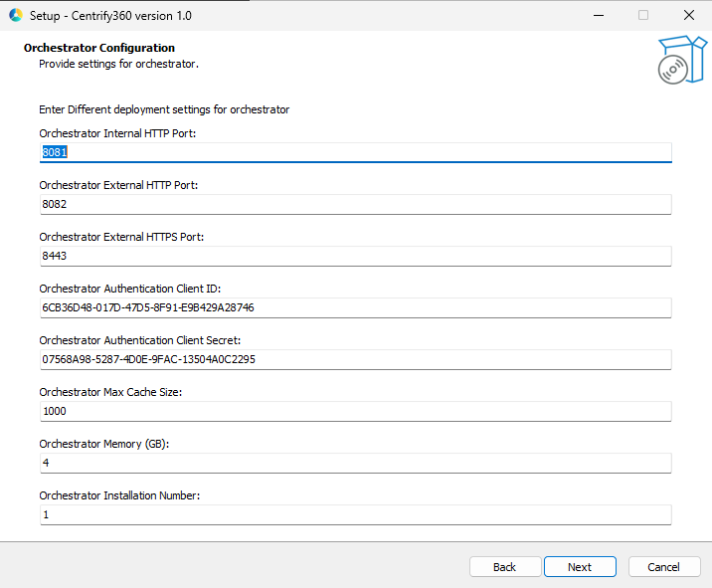712x588 pixels.
Task: Click 'Enter Different deployment settings for orchestrator' text
Action: point(164,109)
